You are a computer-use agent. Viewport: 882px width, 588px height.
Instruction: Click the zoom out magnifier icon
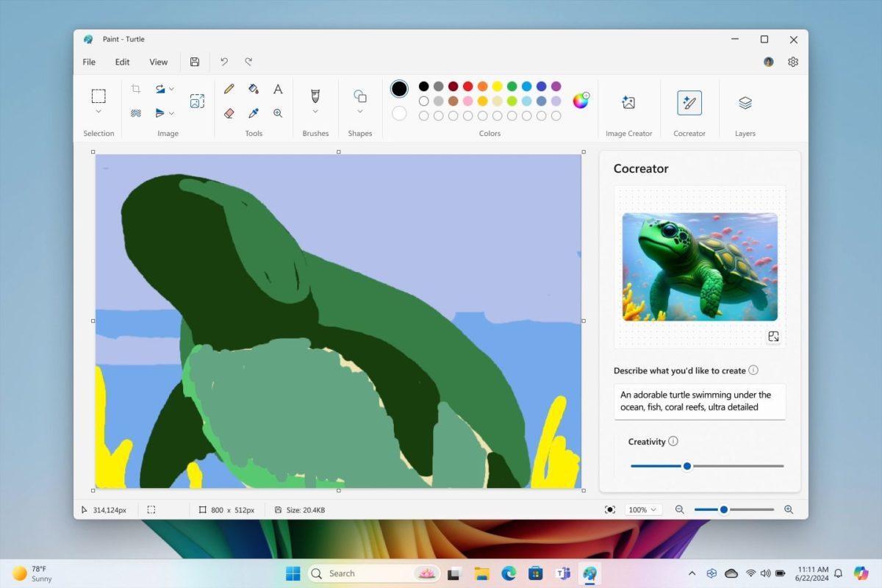(680, 509)
